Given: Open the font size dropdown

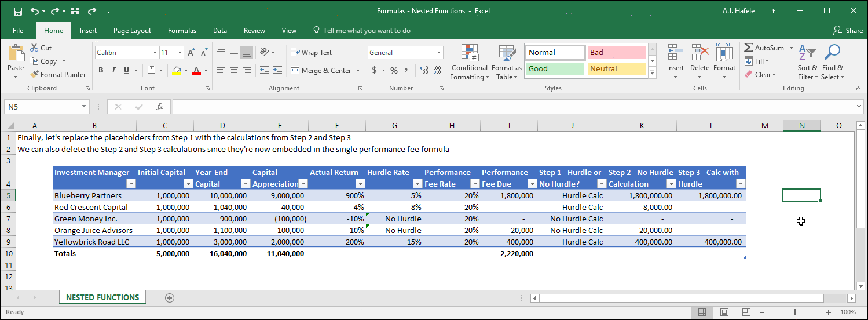Looking at the screenshot, I should [x=180, y=53].
